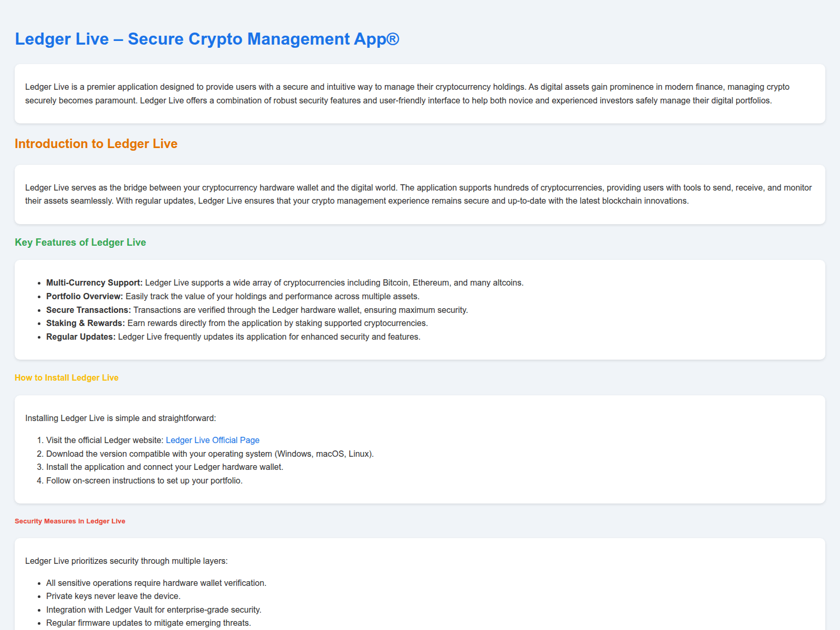Click the 'Introduction to Ledger Live' heading
Viewport: 840px width, 630px height.
[x=96, y=144]
